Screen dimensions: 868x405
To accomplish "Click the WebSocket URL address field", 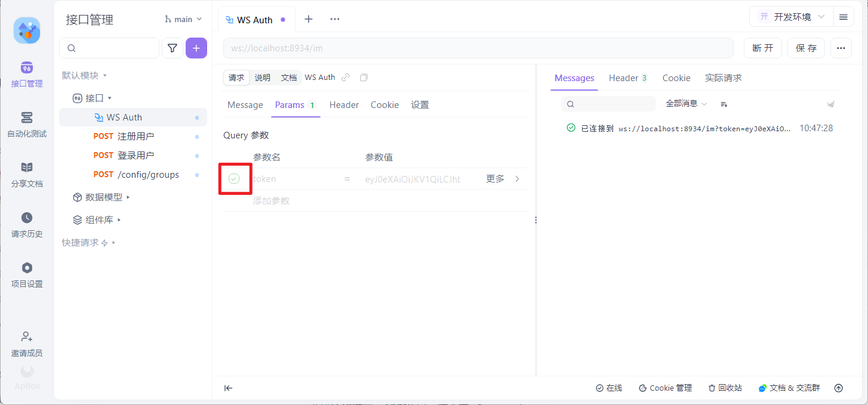I will [x=478, y=48].
